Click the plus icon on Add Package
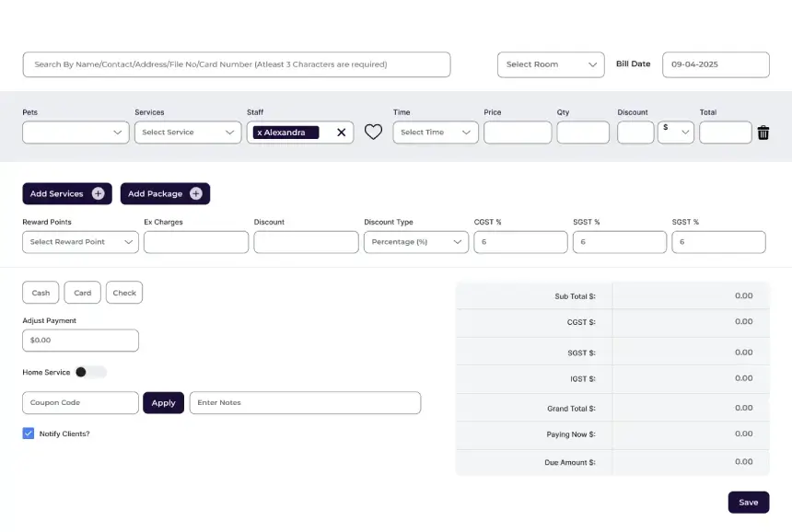The image size is (792, 532). [x=196, y=194]
